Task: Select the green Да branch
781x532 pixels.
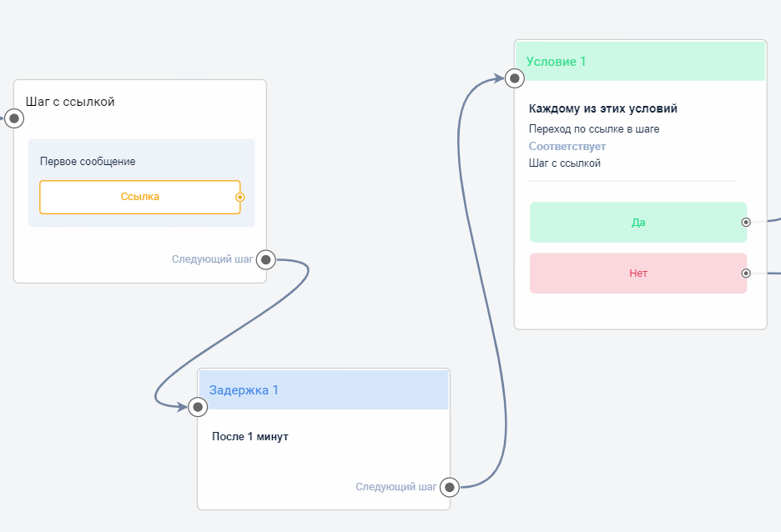Action: tap(637, 223)
